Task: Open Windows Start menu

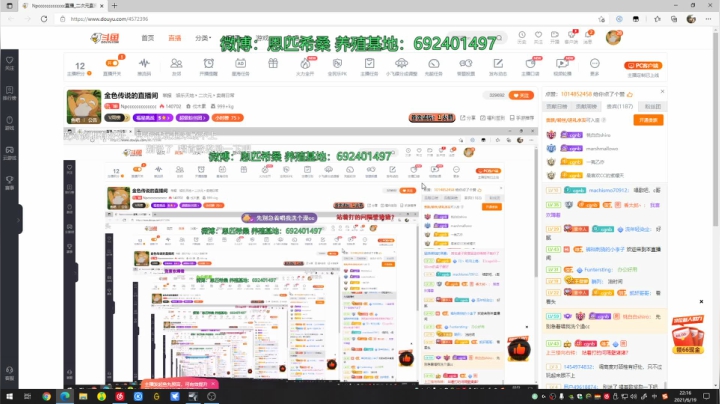Action: click(x=9, y=396)
